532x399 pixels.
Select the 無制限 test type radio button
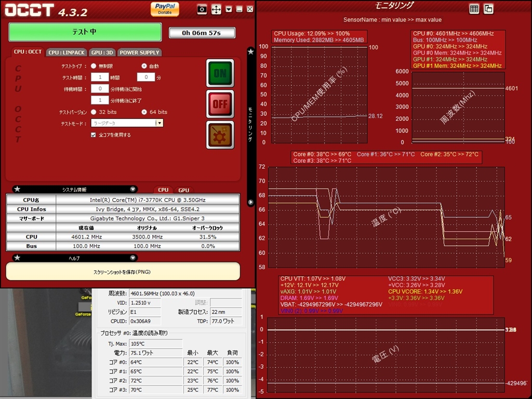pos(94,66)
